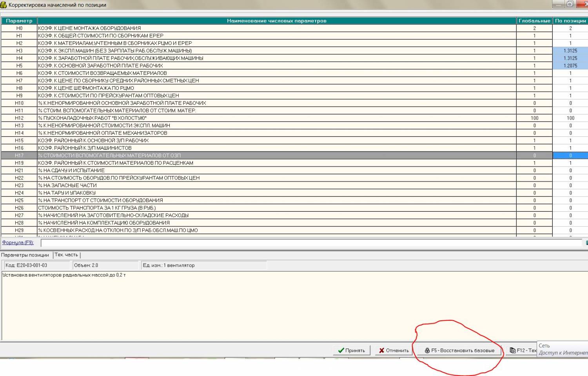
Task: Click position value 1.3125 in row H3
Action: tap(570, 51)
